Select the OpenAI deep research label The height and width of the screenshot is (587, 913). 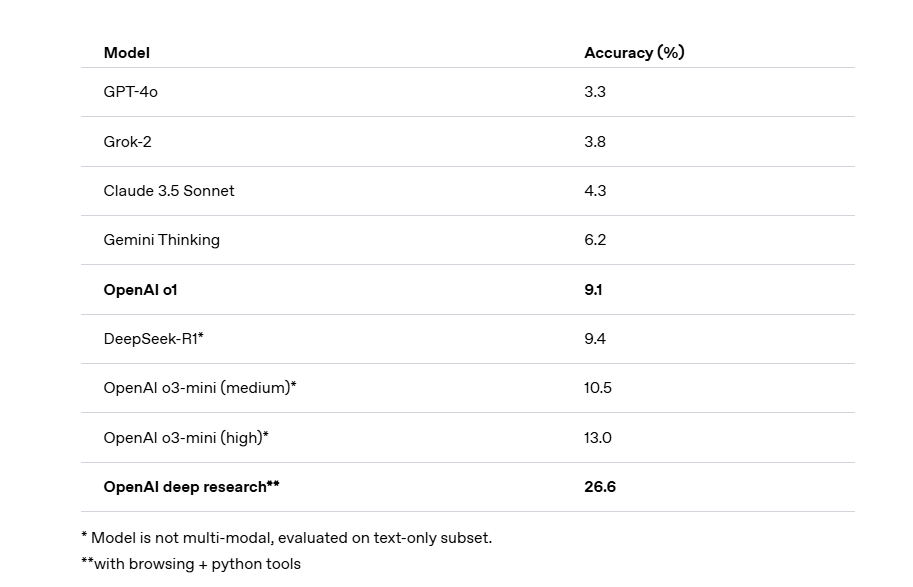[191, 486]
